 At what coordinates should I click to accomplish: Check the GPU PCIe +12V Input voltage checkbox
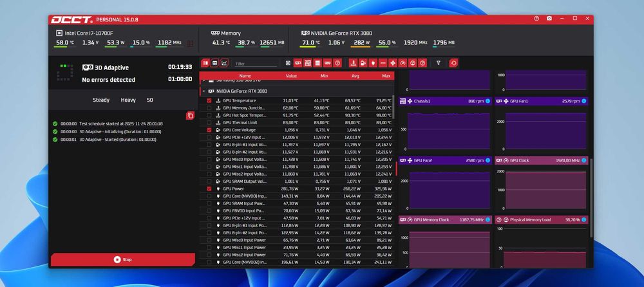(209, 137)
